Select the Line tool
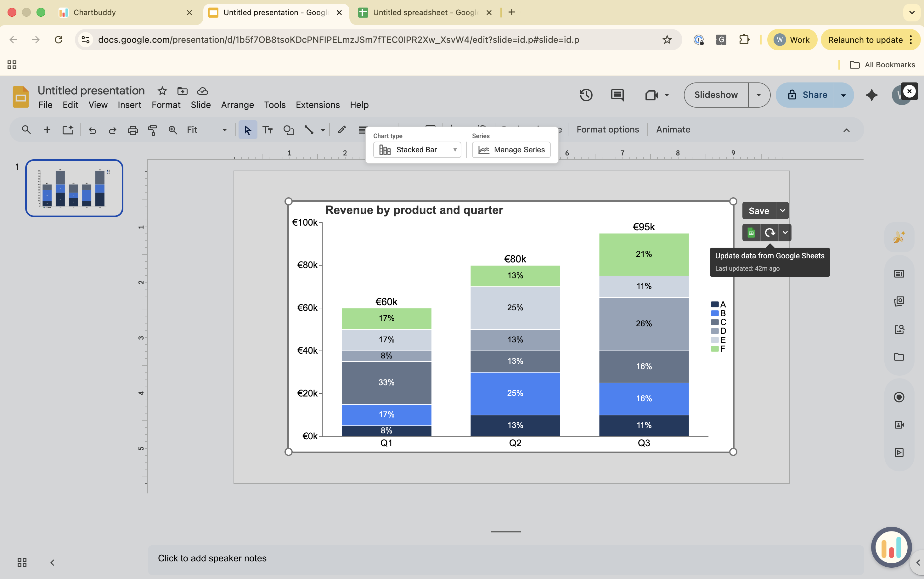This screenshot has width=924, height=579. pyautogui.click(x=309, y=130)
